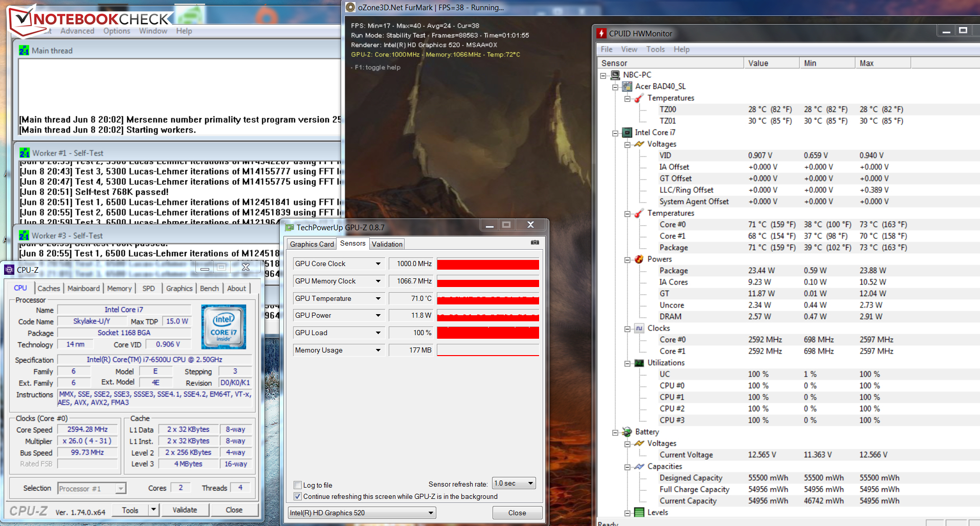Open the Memory Usage sensor dropdown

378,350
